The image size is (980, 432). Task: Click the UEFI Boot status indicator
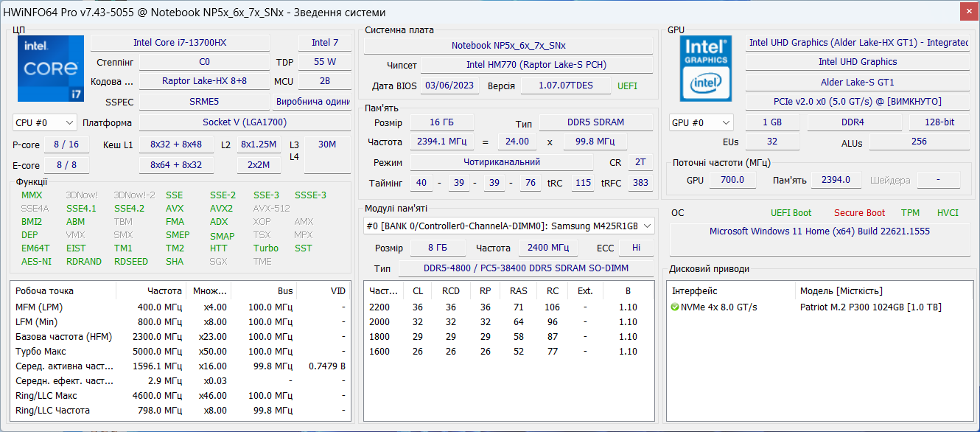[791, 213]
